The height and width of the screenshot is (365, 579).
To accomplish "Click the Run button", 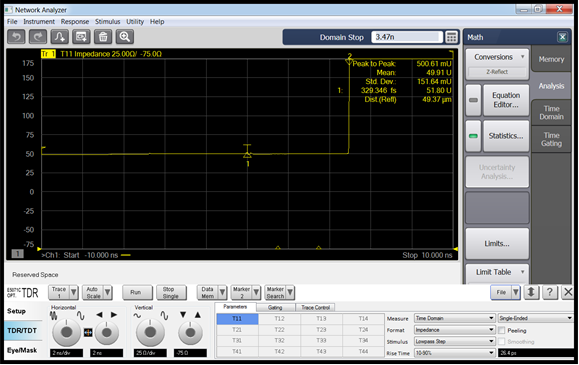I will click(x=136, y=292).
